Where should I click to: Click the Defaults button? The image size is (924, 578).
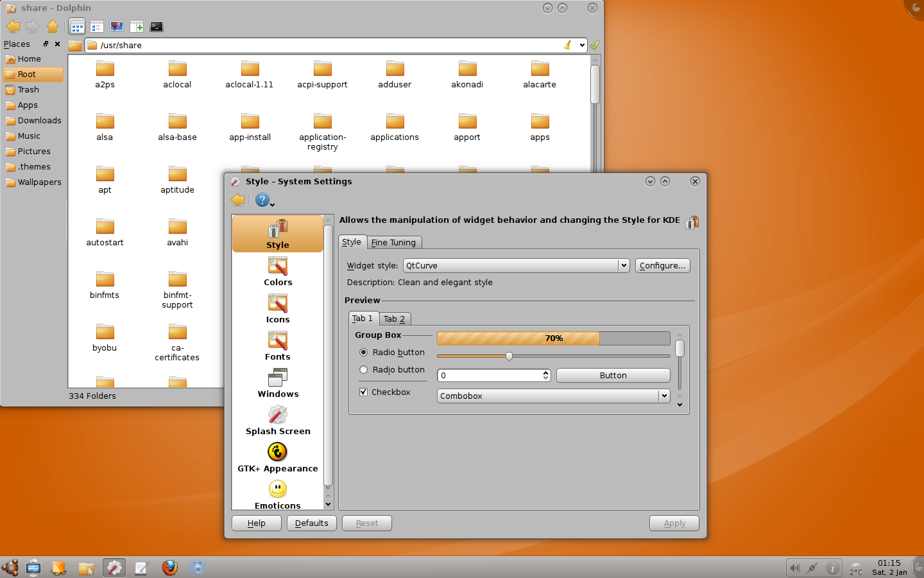click(x=312, y=523)
